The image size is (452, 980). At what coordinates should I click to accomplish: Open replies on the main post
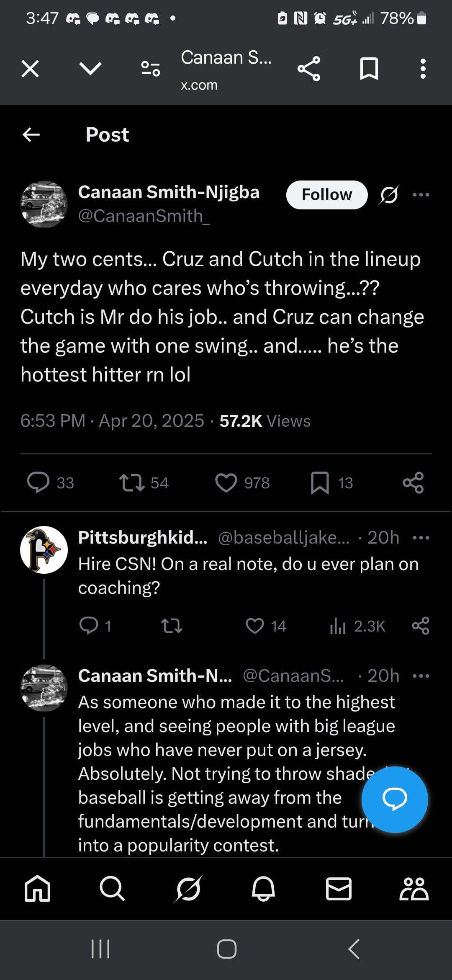[x=39, y=482]
